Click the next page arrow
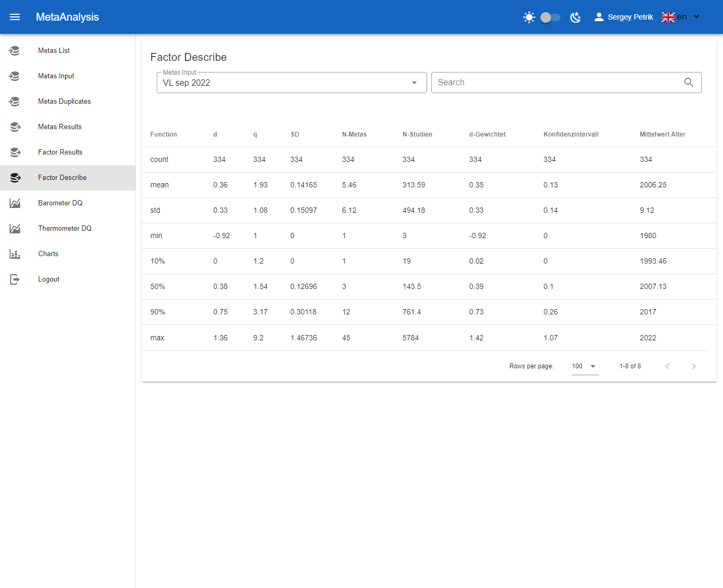The height and width of the screenshot is (588, 723). (x=694, y=366)
